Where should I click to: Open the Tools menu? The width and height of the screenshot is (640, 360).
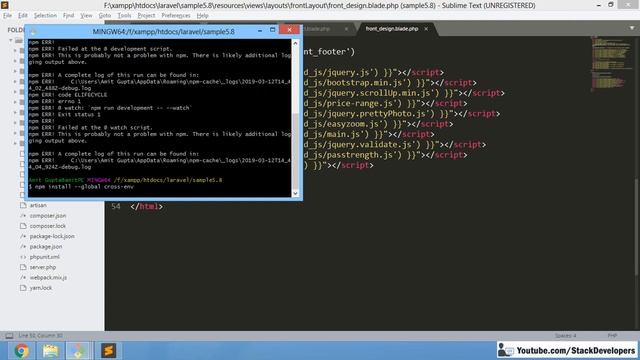(x=124, y=16)
